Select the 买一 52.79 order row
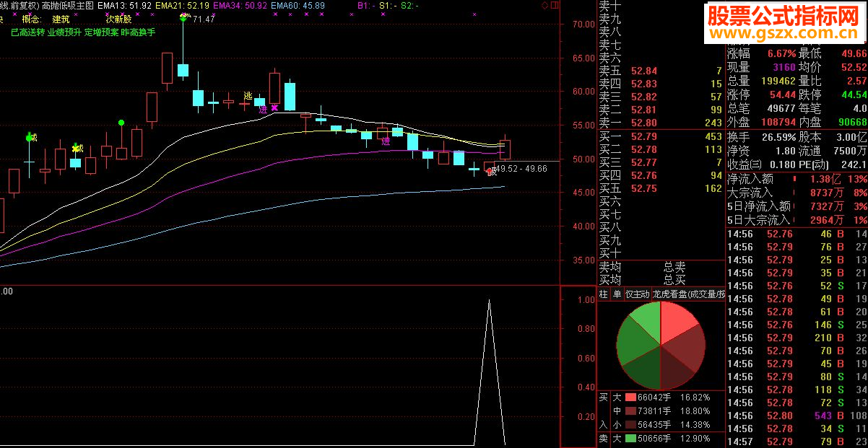This screenshot has width=868, height=448. coord(661,136)
